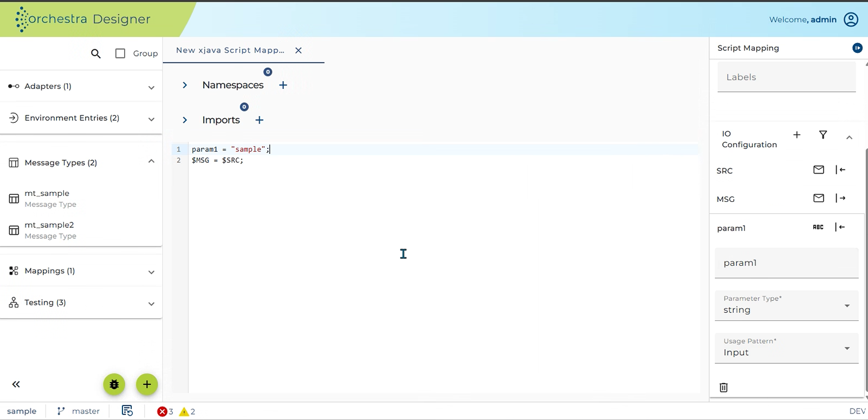Open the mt_sample message type
The image size is (868, 420).
pos(81,199)
